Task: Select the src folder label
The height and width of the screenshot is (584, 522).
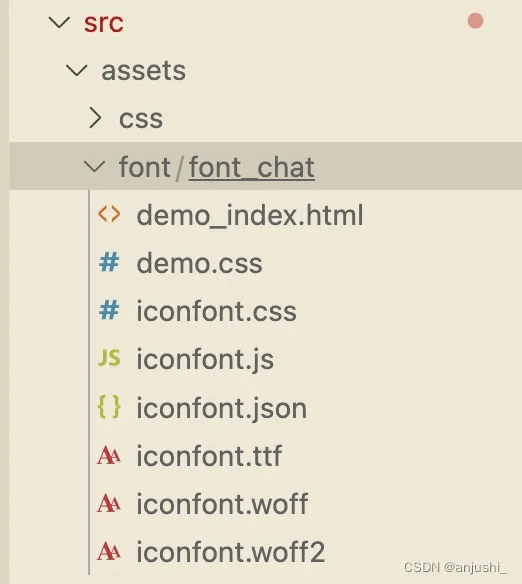Action: pyautogui.click(x=104, y=23)
